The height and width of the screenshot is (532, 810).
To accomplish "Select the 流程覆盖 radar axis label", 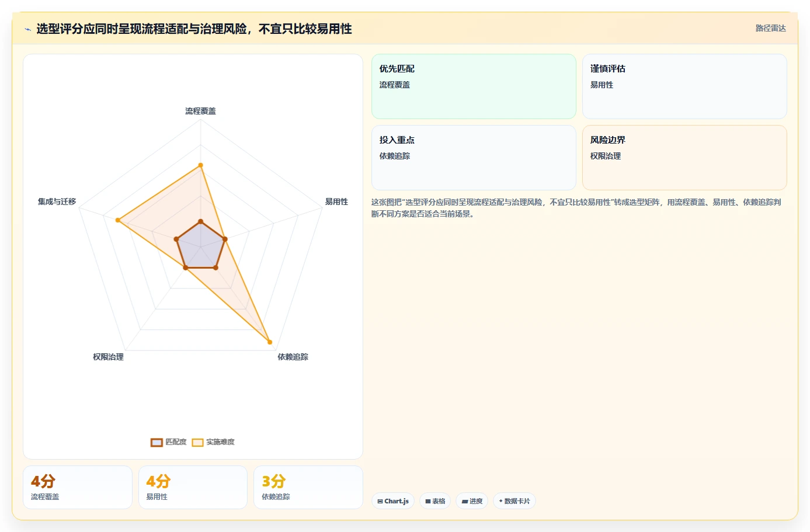I will coord(200,111).
